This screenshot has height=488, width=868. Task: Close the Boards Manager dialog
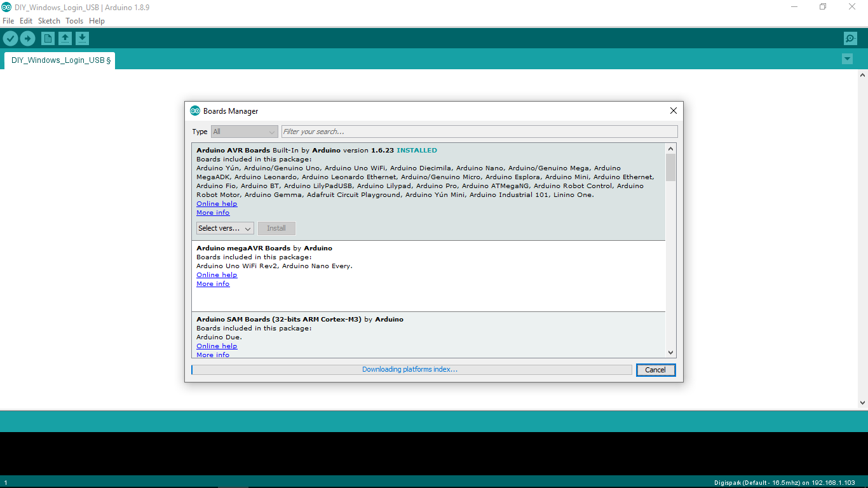tap(674, 111)
